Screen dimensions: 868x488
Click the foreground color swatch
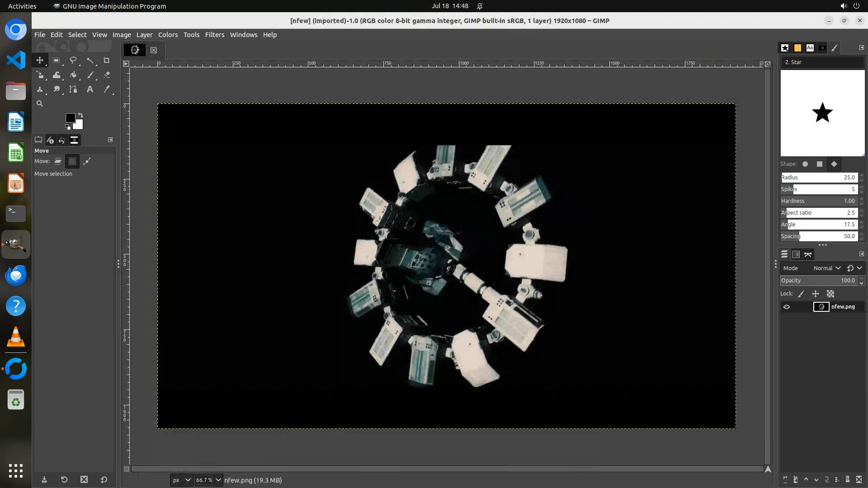tap(70, 118)
